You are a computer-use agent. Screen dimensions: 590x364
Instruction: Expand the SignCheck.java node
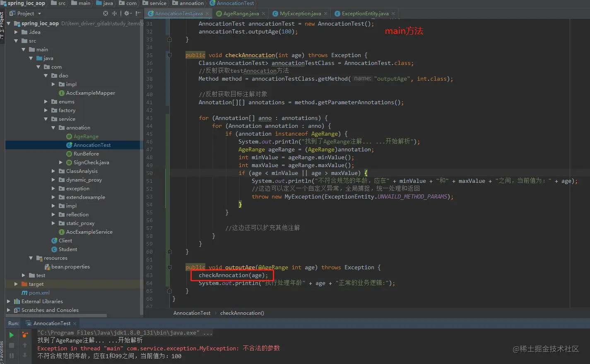point(61,163)
